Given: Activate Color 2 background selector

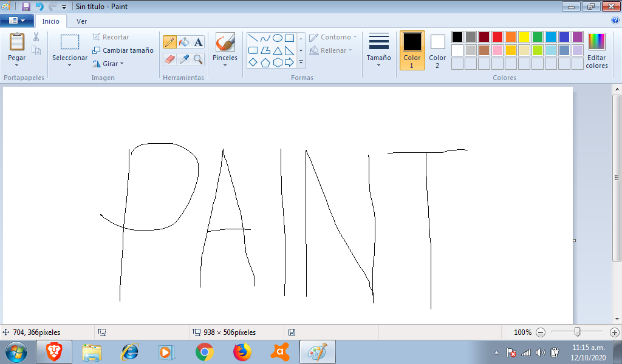Looking at the screenshot, I should (437, 50).
